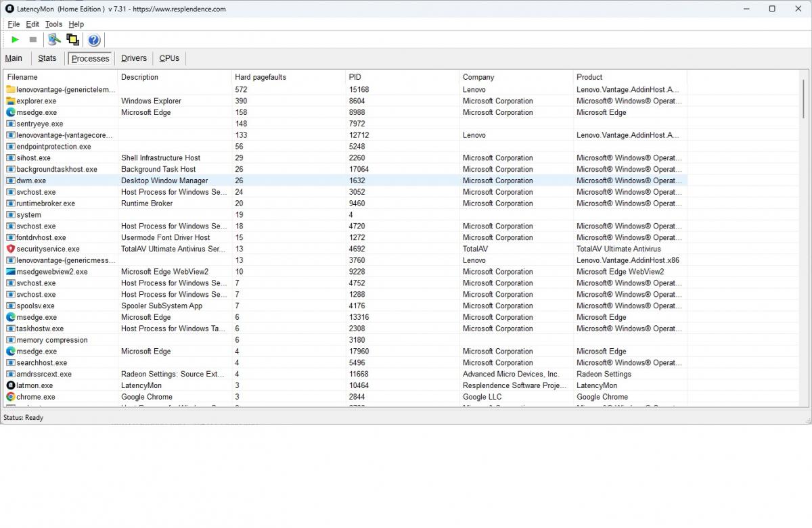Click the Radeon Settings: Source Ext... description
The image size is (812, 528).
[172, 374]
